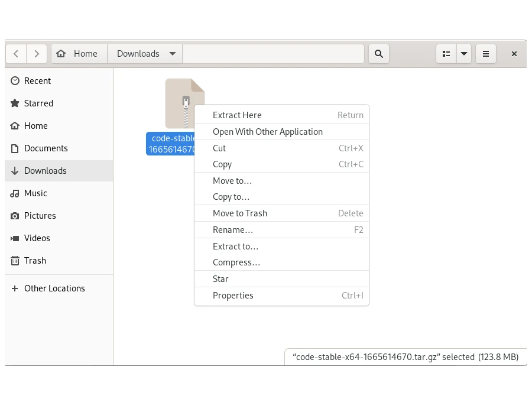The image size is (532, 399).
Task: Open the Pictures folder in sidebar
Action: click(x=40, y=216)
